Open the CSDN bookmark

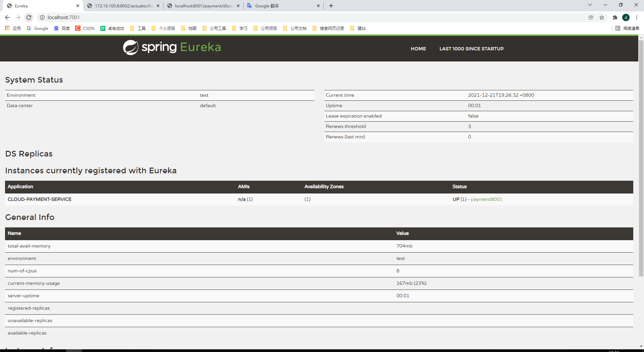point(85,28)
